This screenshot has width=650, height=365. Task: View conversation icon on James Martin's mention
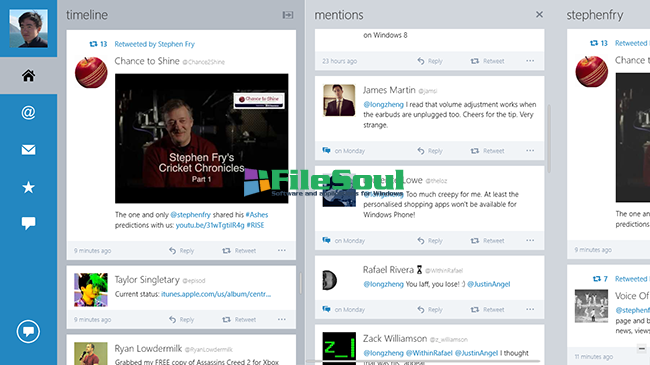tap(327, 150)
